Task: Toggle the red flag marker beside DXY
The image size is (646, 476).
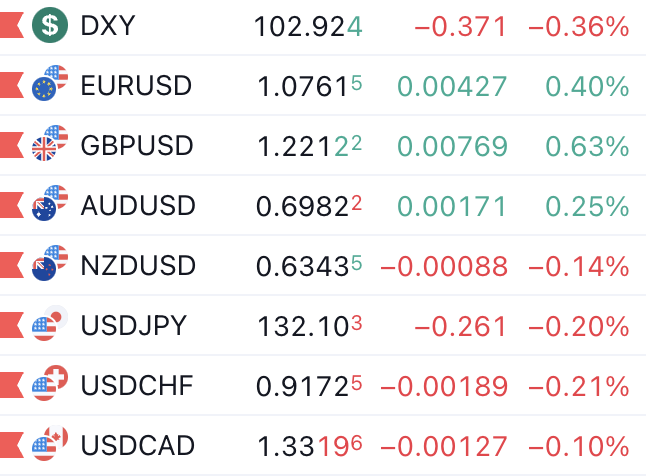Action: (x=11, y=26)
